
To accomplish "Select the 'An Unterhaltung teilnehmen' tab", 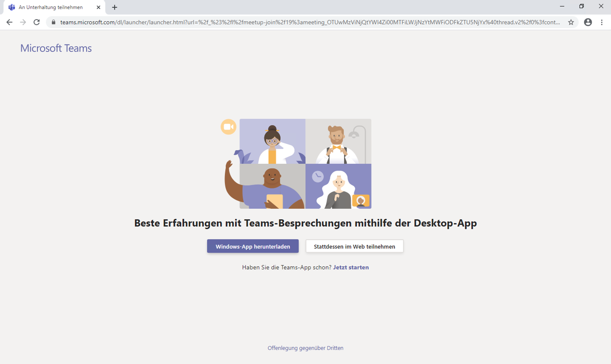I will pyautogui.click(x=55, y=7).
